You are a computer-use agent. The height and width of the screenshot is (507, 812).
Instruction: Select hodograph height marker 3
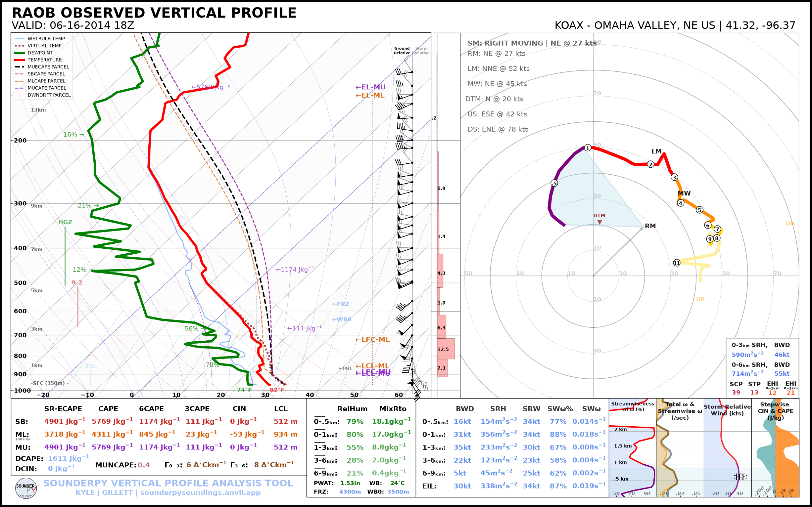point(674,177)
